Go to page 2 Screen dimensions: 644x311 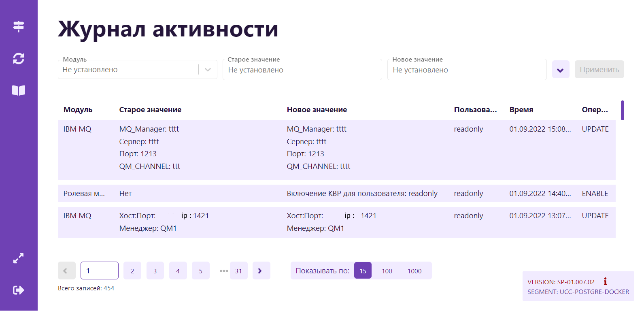point(132,271)
